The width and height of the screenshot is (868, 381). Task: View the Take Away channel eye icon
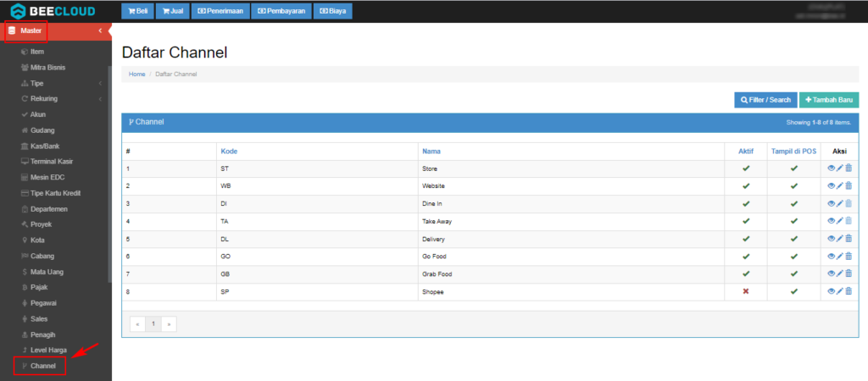coord(831,221)
